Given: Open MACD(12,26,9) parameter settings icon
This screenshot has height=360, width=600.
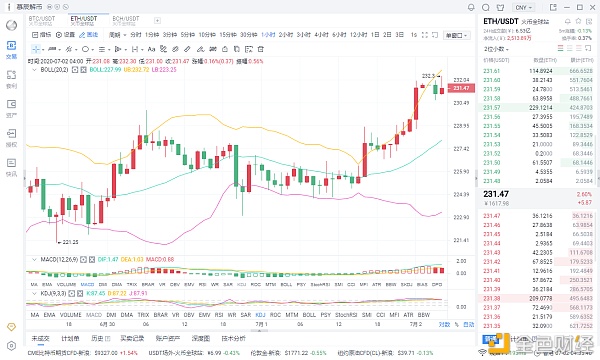Looking at the screenshot, I should 83,259.
